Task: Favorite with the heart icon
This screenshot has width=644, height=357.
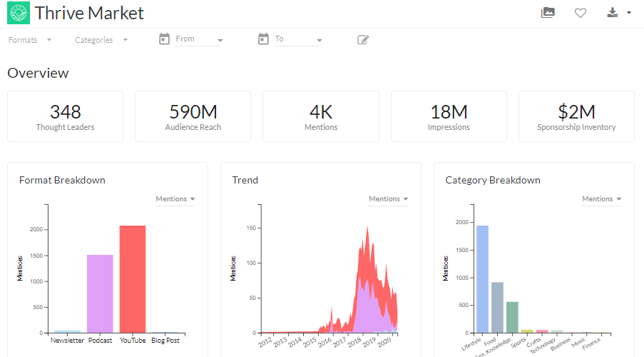Action: pyautogui.click(x=581, y=13)
